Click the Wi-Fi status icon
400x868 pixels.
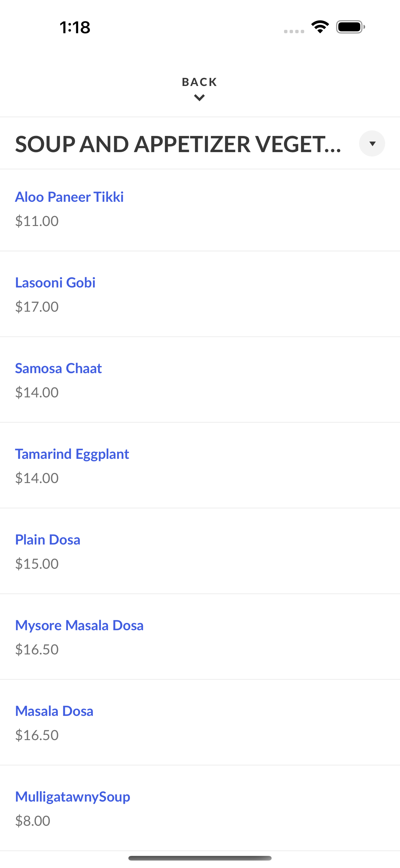(x=320, y=27)
